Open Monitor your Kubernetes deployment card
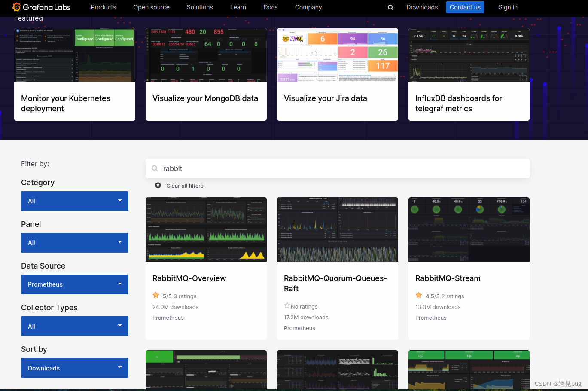The height and width of the screenshot is (391, 588). [75, 74]
